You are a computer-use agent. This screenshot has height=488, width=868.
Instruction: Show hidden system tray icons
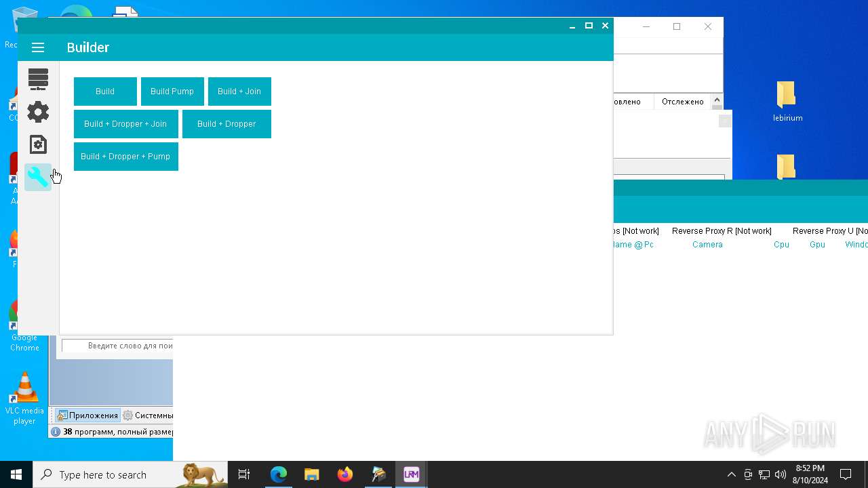pyautogui.click(x=731, y=474)
